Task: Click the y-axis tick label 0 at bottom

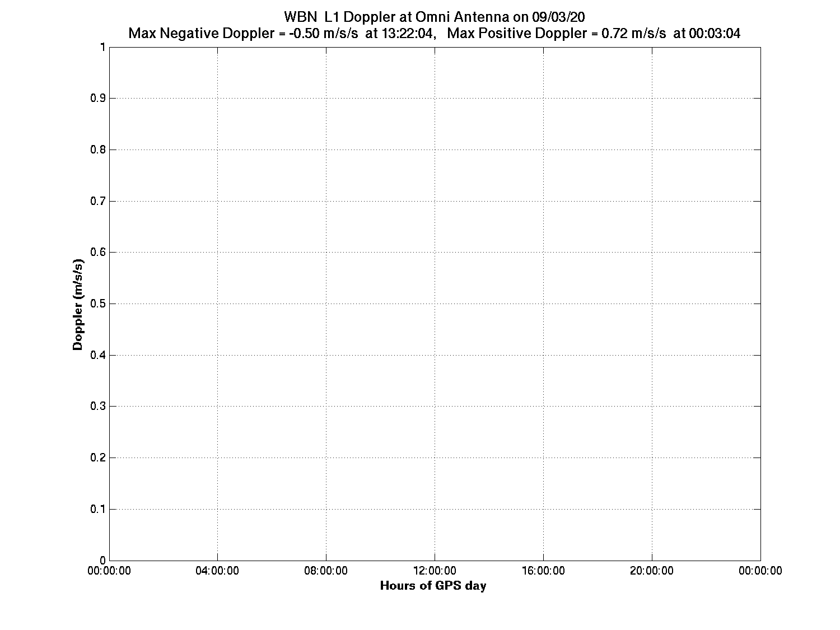Action: pyautogui.click(x=102, y=561)
